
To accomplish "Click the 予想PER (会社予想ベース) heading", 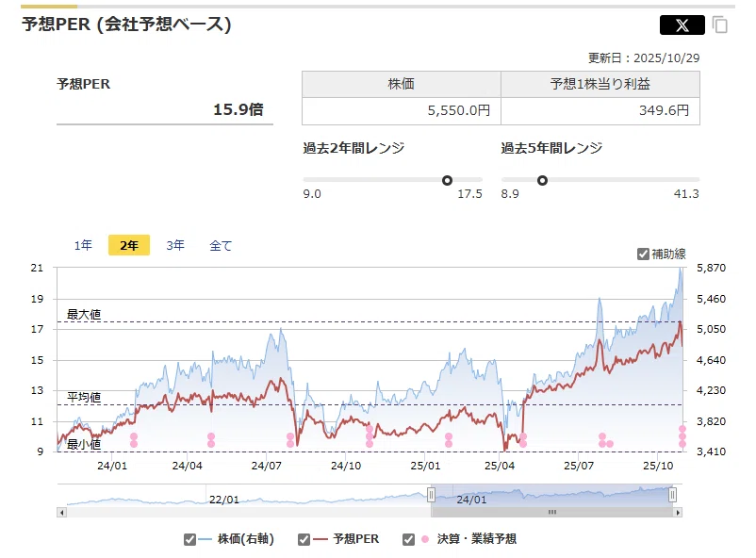I will (126, 25).
